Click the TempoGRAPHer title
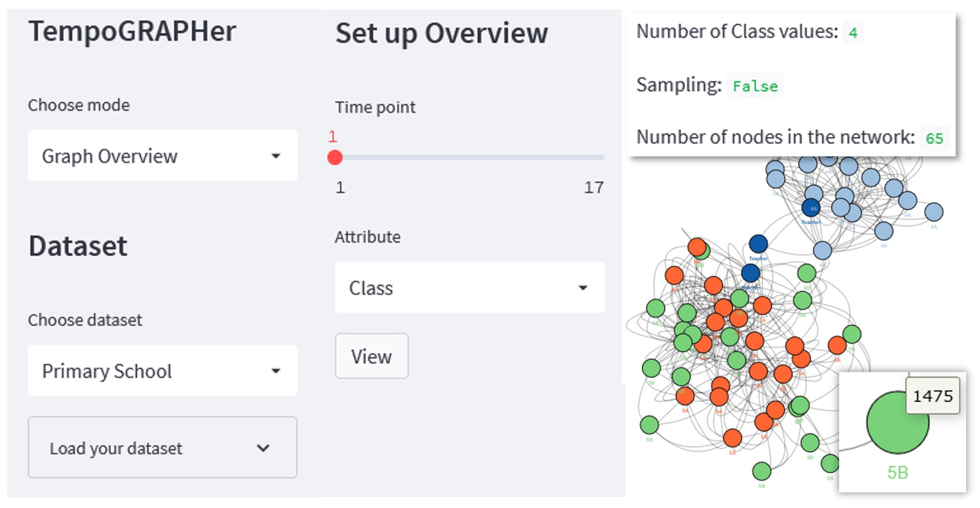This screenshot has height=508, width=980. [132, 31]
